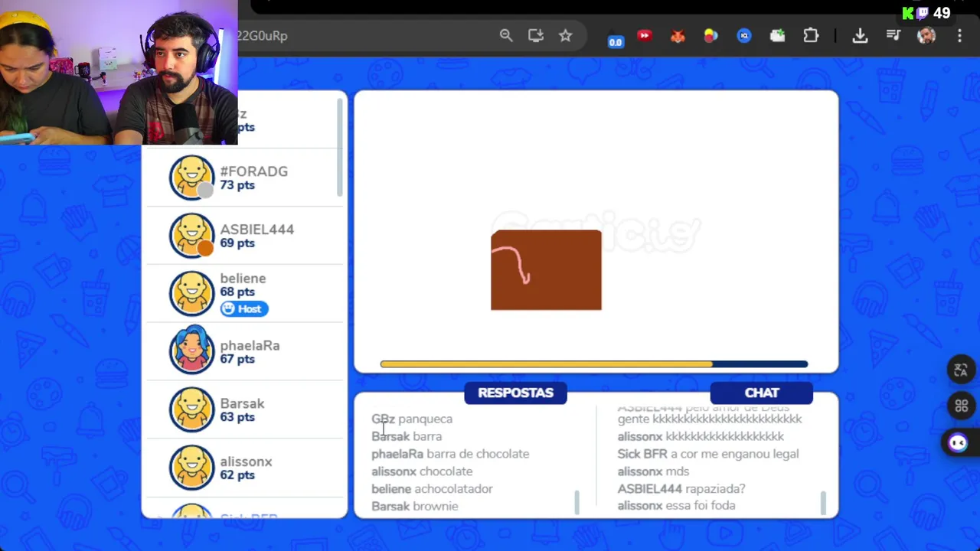Click the #FORADG player avatar
This screenshot has height=551, width=980.
[191, 178]
